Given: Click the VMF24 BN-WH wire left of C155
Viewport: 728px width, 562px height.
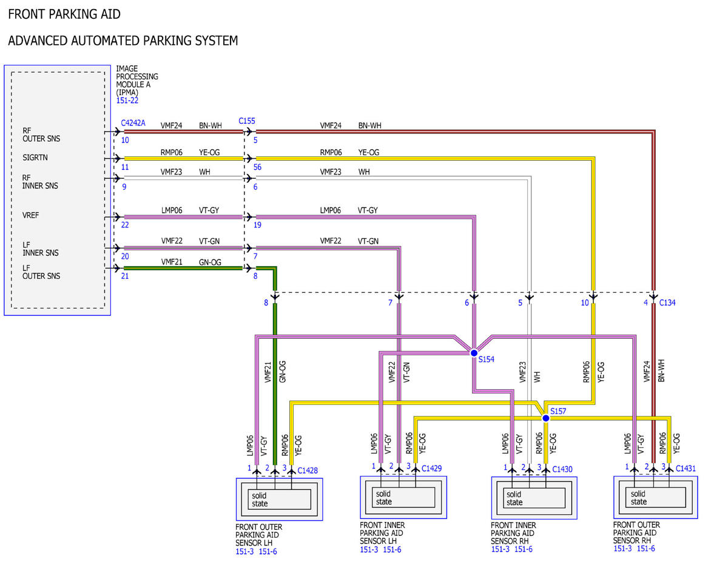Looking at the screenshot, I should pos(182,130).
